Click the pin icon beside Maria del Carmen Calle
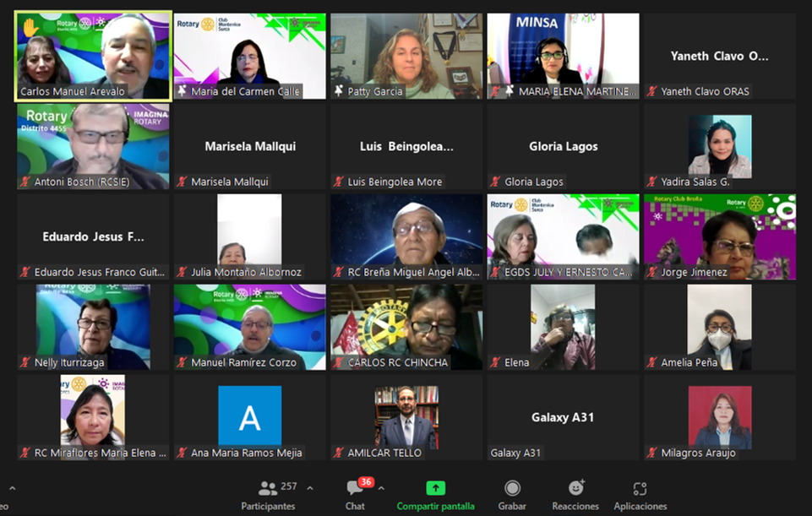The width and height of the screenshot is (812, 516). click(182, 91)
